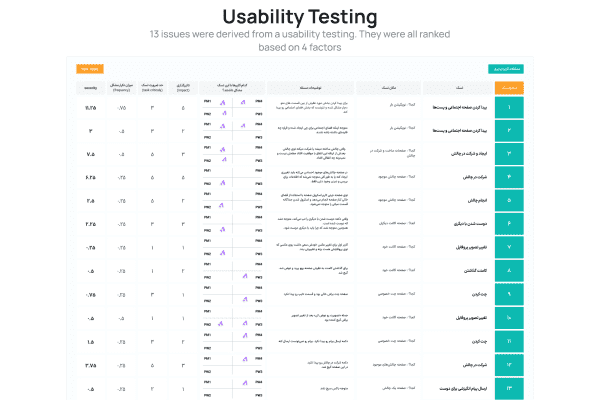
Task: Click the teal number cell for issue 9
Action: 509,294
